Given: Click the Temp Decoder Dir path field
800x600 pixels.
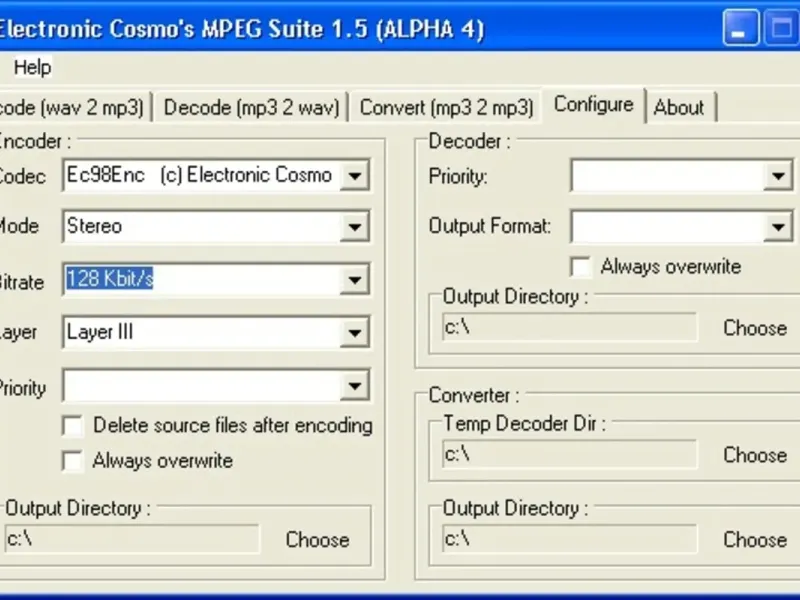Looking at the screenshot, I should (569, 454).
